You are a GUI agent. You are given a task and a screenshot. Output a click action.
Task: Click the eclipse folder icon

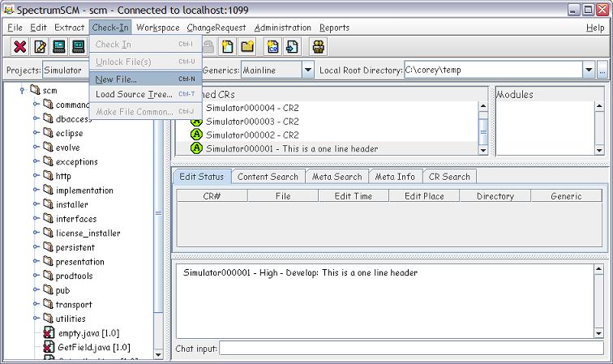click(48, 133)
